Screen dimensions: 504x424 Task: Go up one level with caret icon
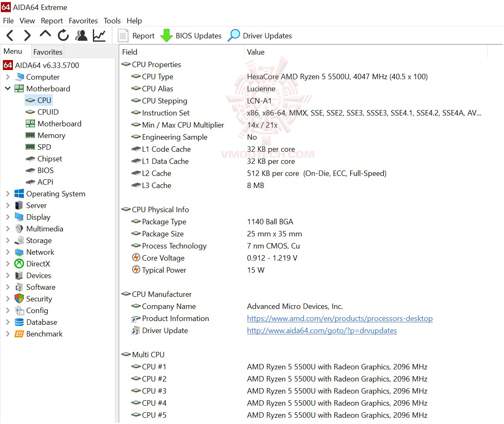45,34
